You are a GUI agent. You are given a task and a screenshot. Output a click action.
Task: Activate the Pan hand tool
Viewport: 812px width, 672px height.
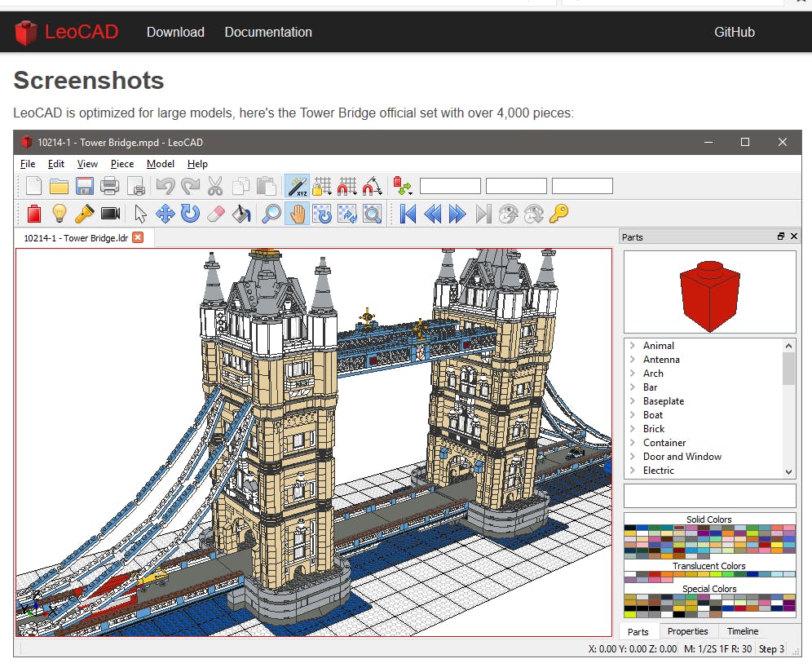pyautogui.click(x=297, y=214)
